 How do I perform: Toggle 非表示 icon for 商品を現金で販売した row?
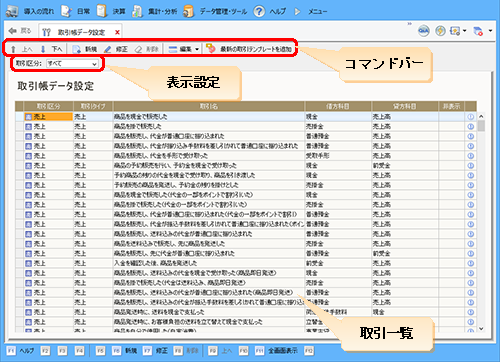click(x=470, y=117)
